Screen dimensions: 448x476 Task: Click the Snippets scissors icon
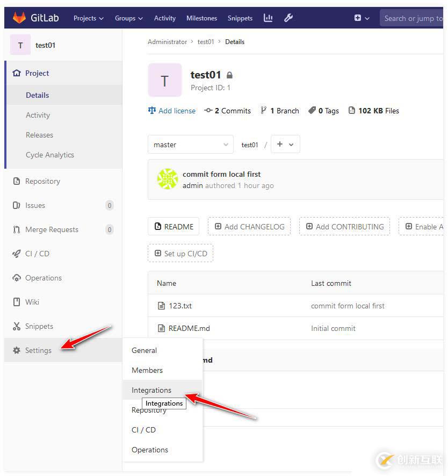click(17, 326)
